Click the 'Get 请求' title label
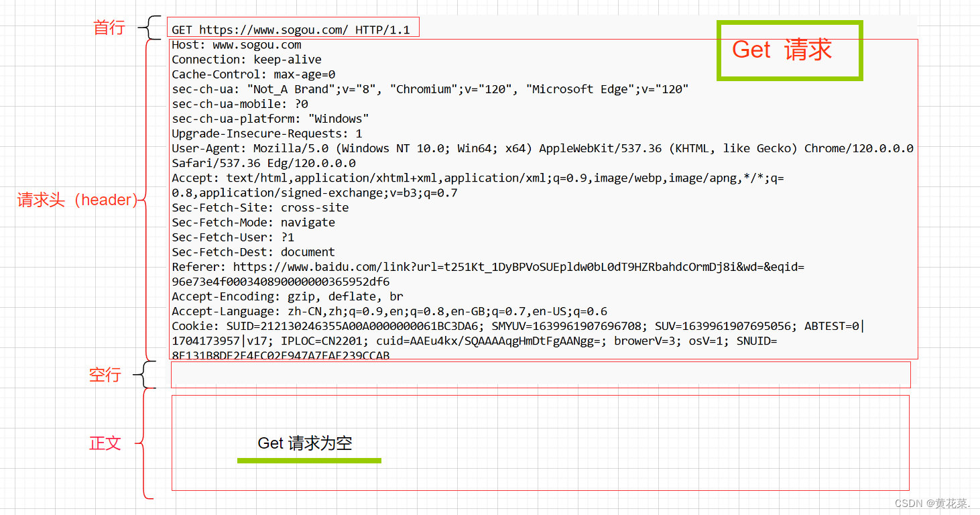The image size is (980, 515). point(782,50)
